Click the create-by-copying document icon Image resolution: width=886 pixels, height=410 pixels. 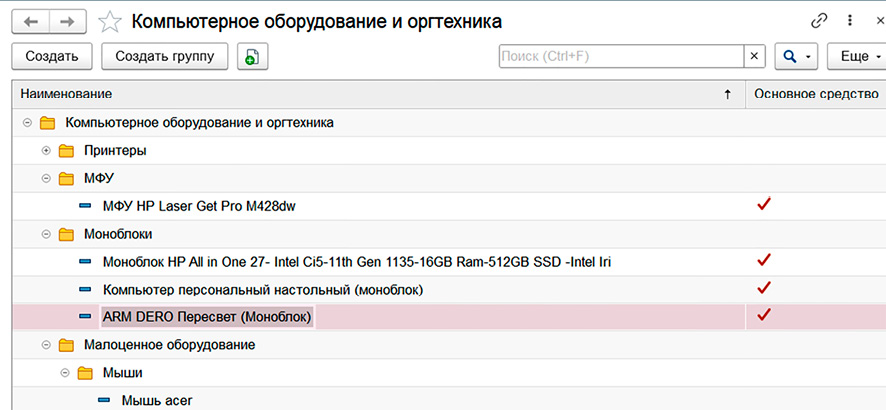[252, 57]
